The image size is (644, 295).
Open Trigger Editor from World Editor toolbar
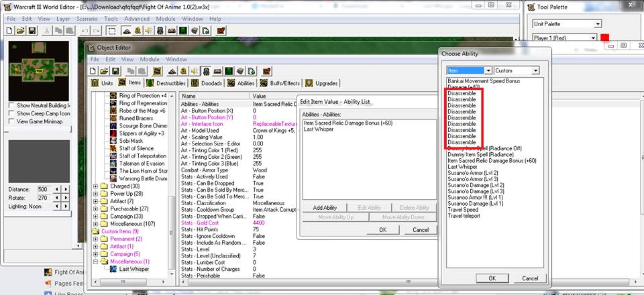[x=138, y=30]
